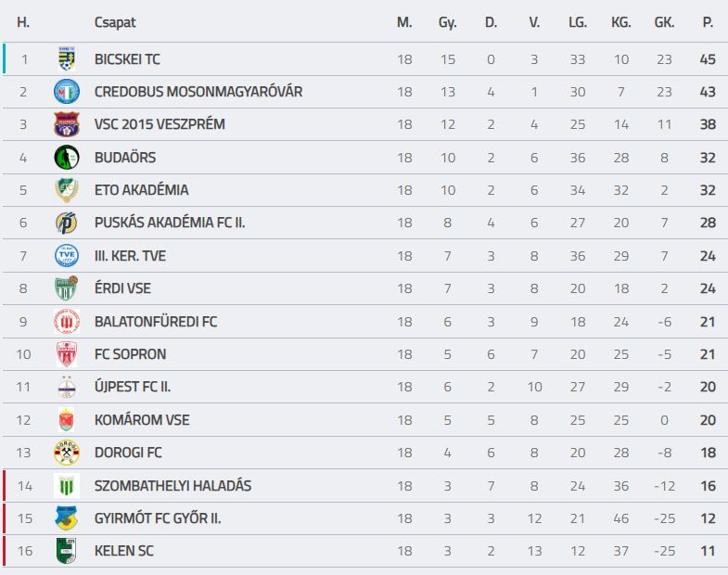Click the Gyirmót FC Győr II. crest
This screenshot has width=728, height=575.
67,518
